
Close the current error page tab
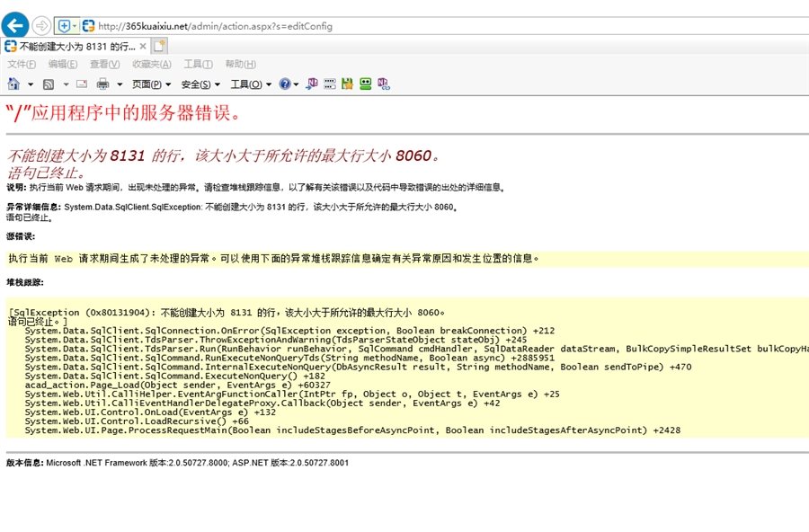(x=144, y=46)
